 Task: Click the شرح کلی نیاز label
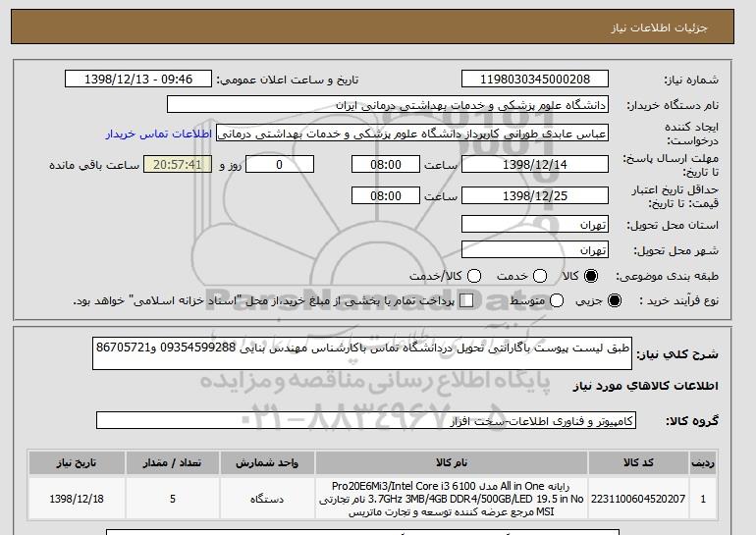coord(677,354)
